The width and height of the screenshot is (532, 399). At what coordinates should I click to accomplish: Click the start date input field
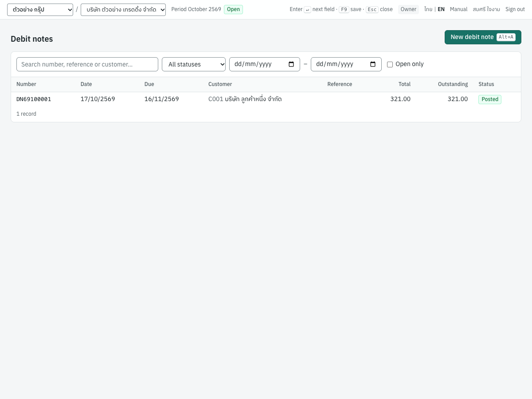pos(265,64)
